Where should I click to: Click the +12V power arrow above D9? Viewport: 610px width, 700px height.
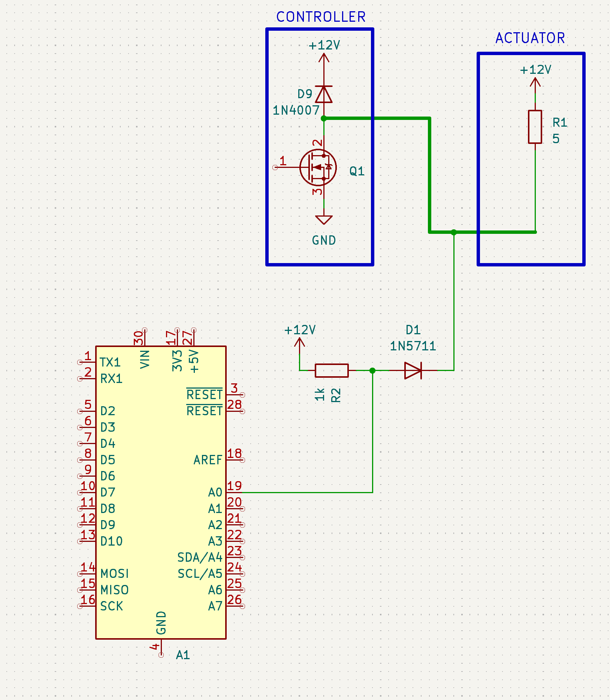click(324, 58)
